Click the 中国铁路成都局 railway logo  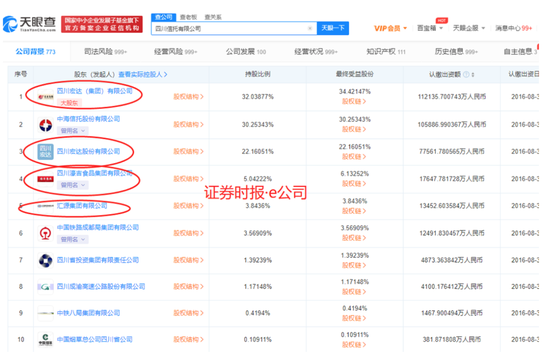(46, 233)
